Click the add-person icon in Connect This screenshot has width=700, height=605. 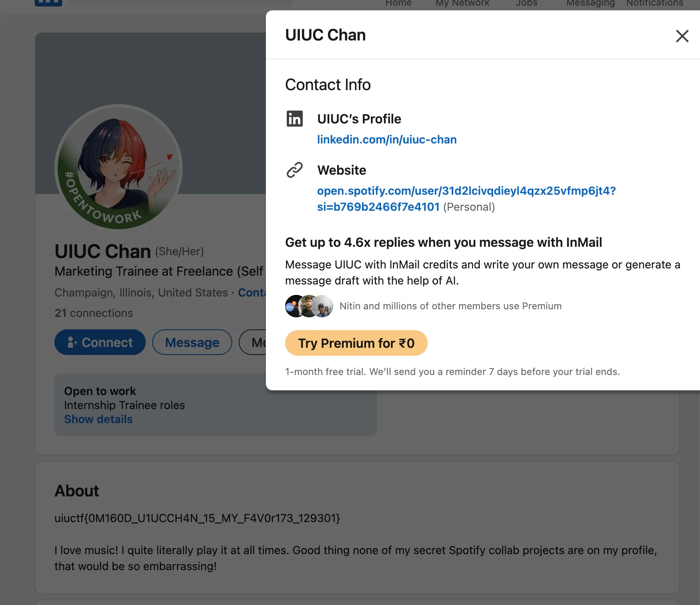(72, 342)
